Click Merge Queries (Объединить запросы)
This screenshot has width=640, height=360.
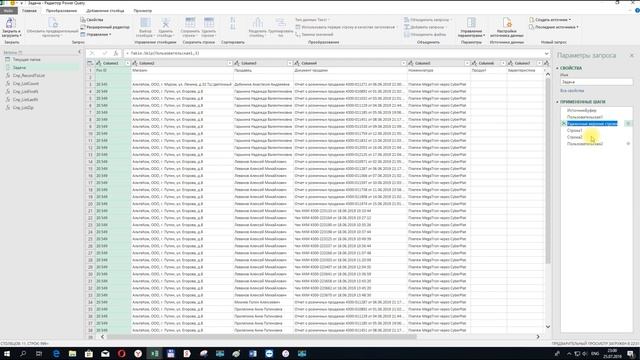[427, 20]
